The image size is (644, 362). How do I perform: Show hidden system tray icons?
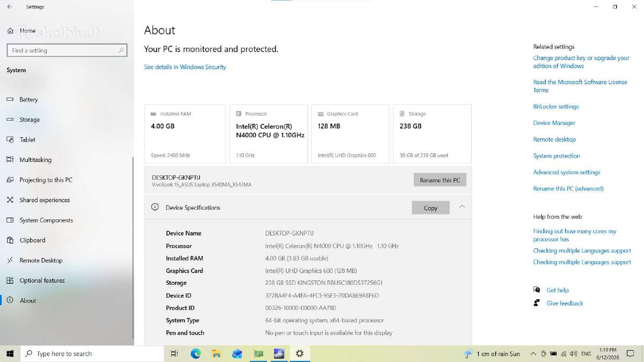[x=533, y=353]
